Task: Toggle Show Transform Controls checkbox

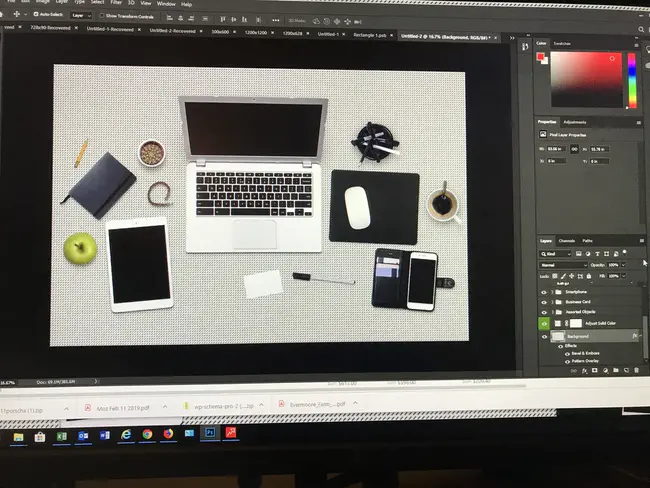Action: (x=102, y=16)
